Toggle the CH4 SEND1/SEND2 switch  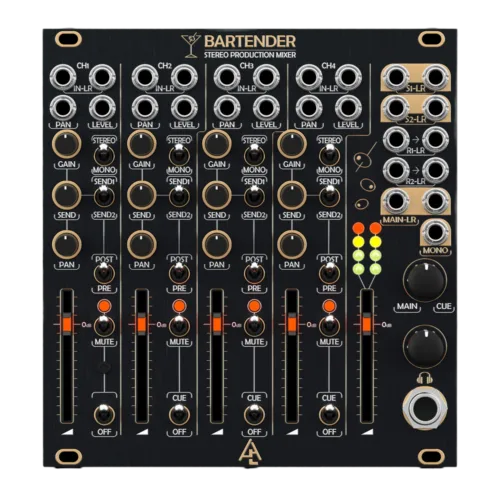coord(329,196)
